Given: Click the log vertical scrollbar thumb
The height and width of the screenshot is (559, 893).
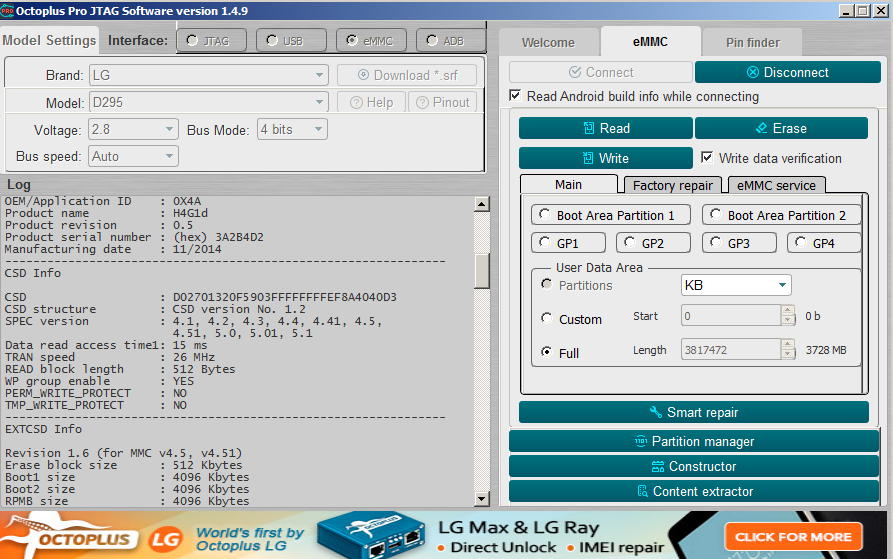Looking at the screenshot, I should pyautogui.click(x=482, y=271).
